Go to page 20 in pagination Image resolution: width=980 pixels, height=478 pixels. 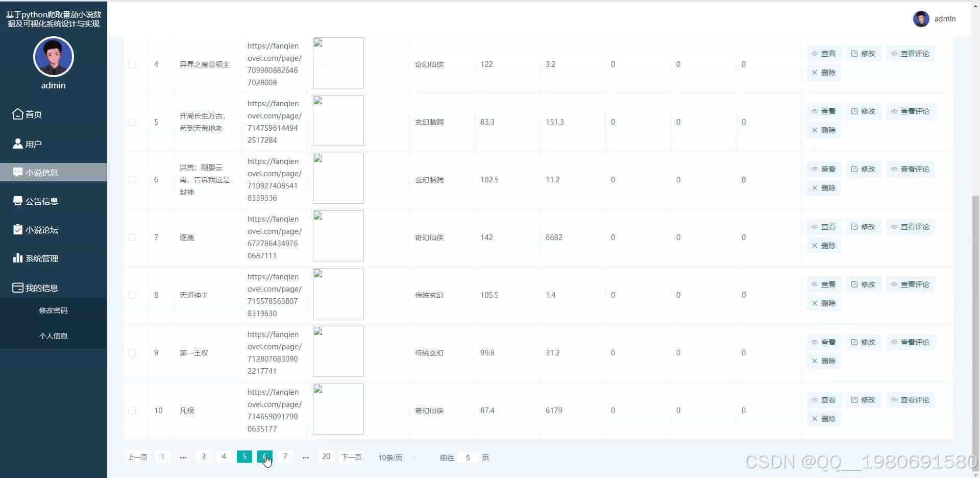326,457
